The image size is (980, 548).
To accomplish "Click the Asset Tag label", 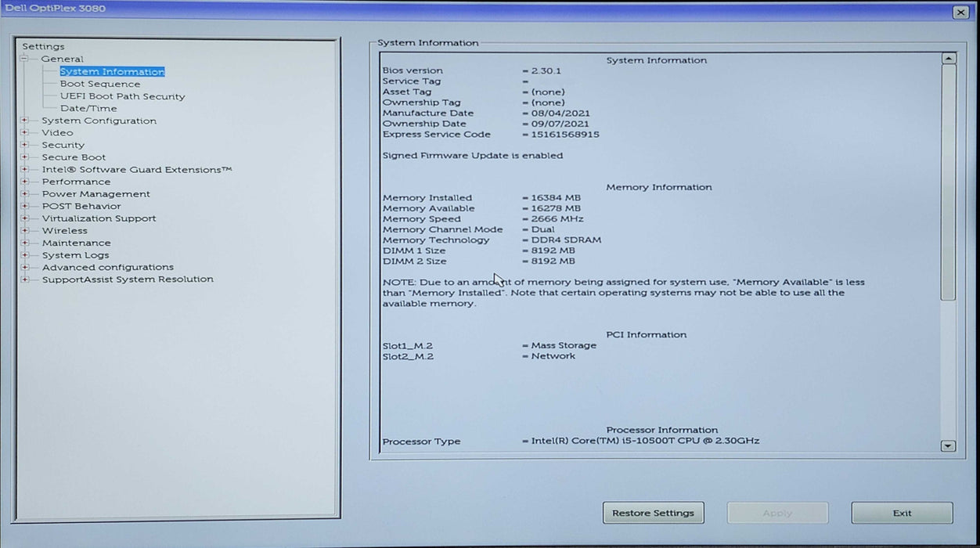I will [x=407, y=92].
